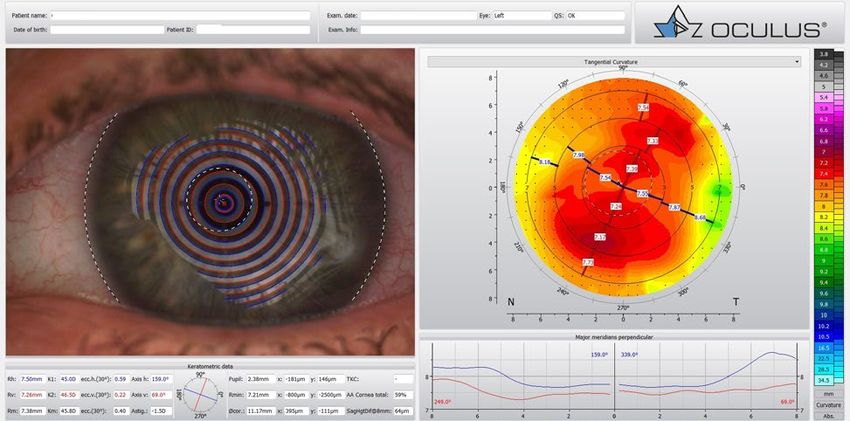The width and height of the screenshot is (850, 421).
Task: Select the 9.2 color scale swatch
Action: coord(824,271)
